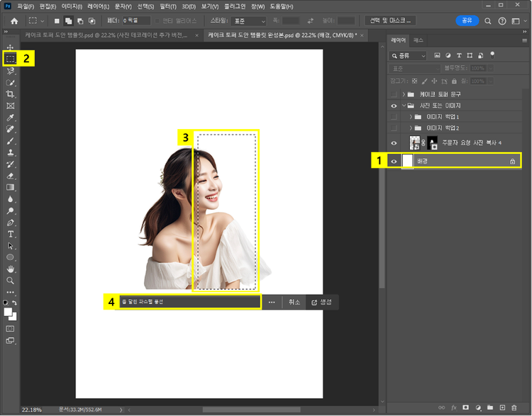Click the 생성 button

(x=321, y=302)
